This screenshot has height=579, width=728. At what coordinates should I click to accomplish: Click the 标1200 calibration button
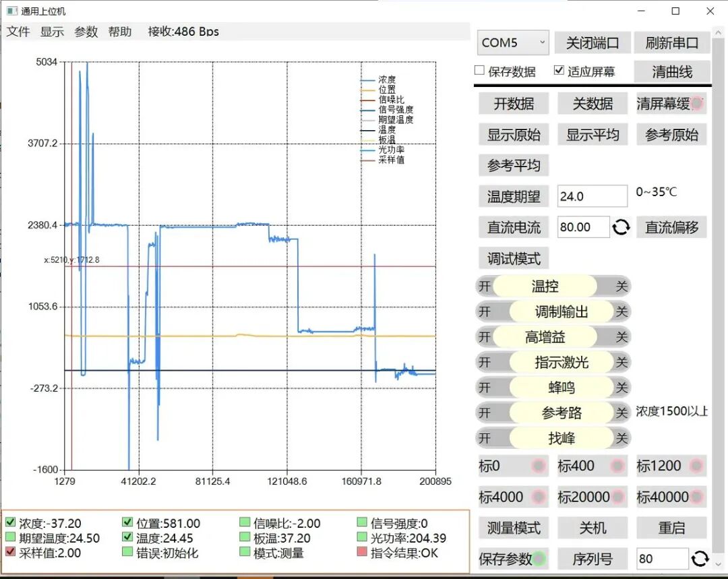pos(671,466)
